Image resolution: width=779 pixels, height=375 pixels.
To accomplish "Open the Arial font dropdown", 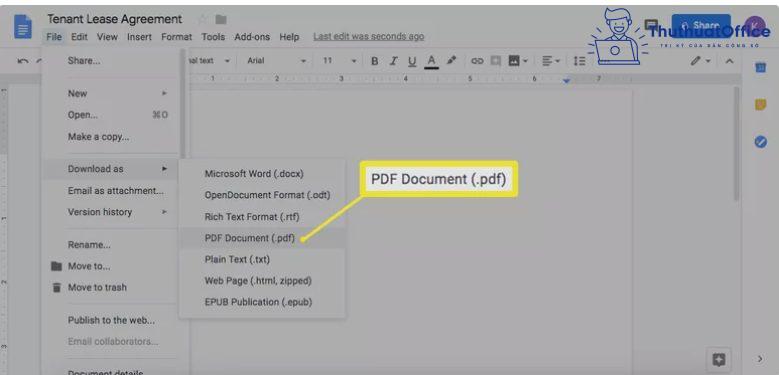I will (x=276, y=61).
